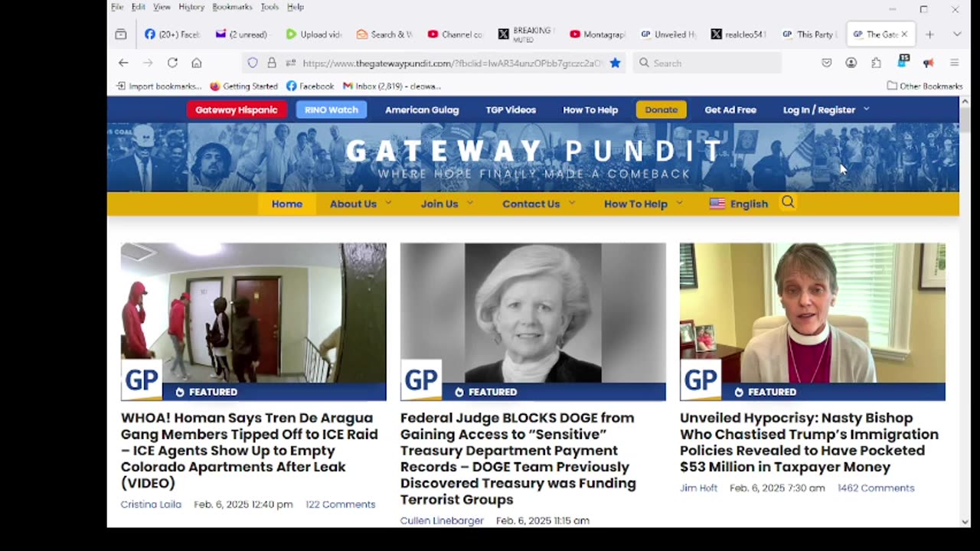Image resolution: width=980 pixels, height=551 pixels.
Task: Click the Get Ad Free link
Action: pyautogui.click(x=730, y=109)
